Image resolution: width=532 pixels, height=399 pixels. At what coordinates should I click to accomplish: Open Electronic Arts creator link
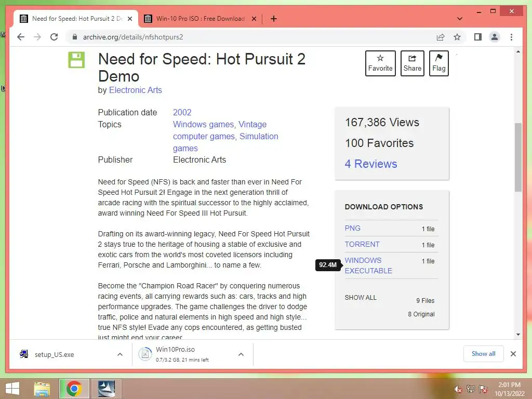(136, 90)
